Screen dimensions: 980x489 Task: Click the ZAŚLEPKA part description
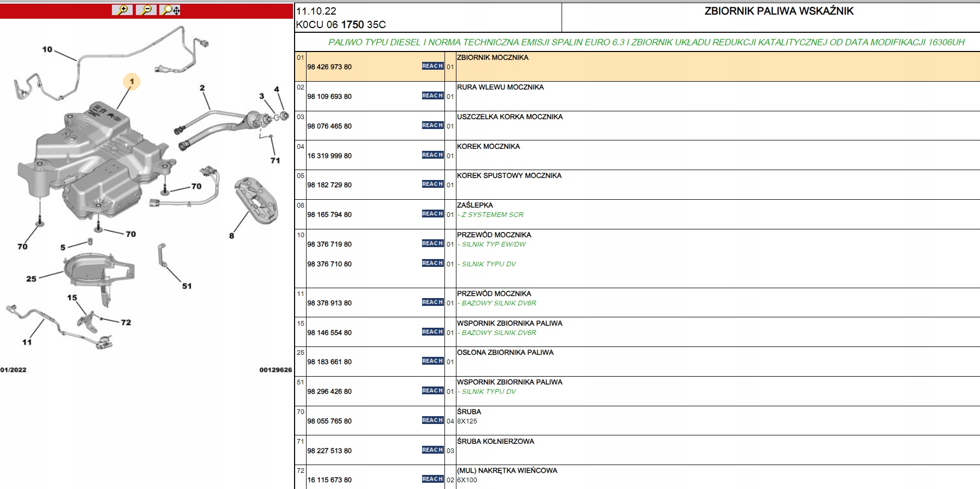click(475, 205)
